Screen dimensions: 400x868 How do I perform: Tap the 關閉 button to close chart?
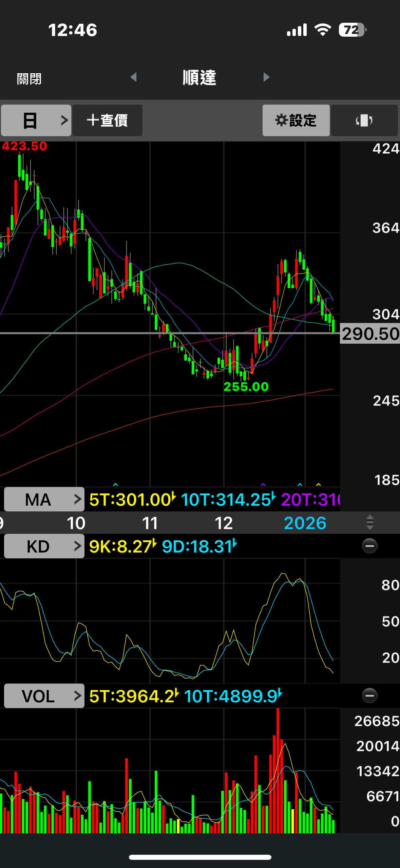29,78
